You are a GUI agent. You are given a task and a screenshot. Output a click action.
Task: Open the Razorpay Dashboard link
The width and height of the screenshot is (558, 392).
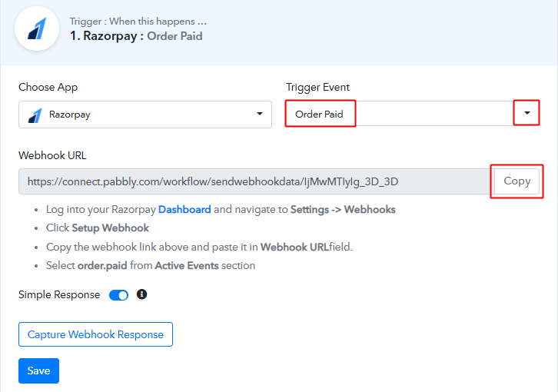click(184, 209)
